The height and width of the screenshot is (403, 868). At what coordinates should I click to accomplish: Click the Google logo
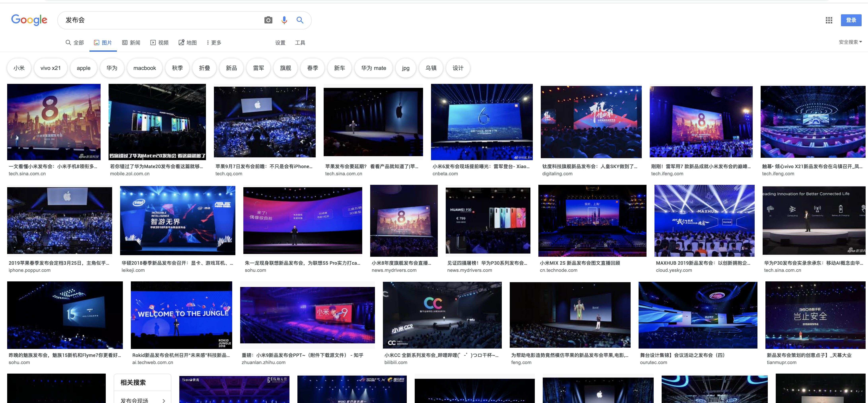[x=29, y=20]
